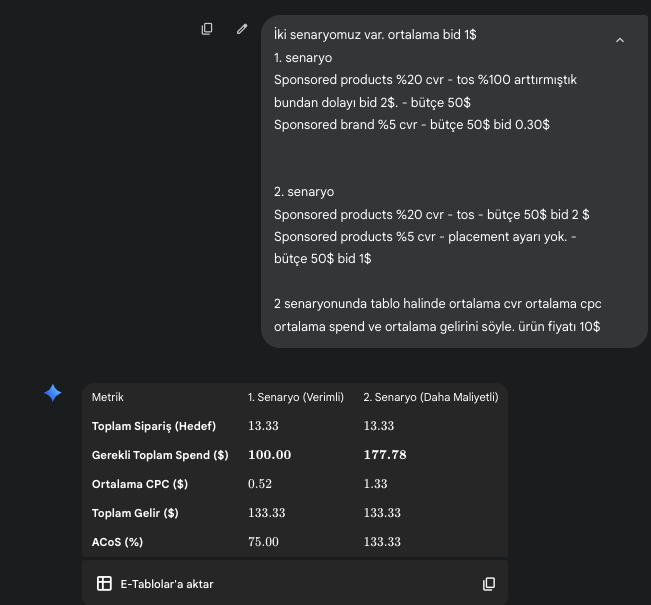This screenshot has height=605, width=651.
Task: Click the Gemini sparkle icon
Action: tap(53, 393)
